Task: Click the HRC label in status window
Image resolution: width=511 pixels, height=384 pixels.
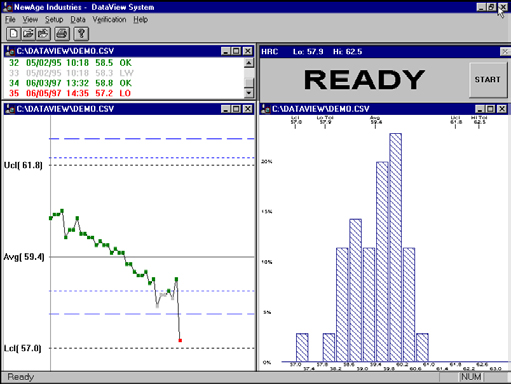Action: [x=269, y=52]
